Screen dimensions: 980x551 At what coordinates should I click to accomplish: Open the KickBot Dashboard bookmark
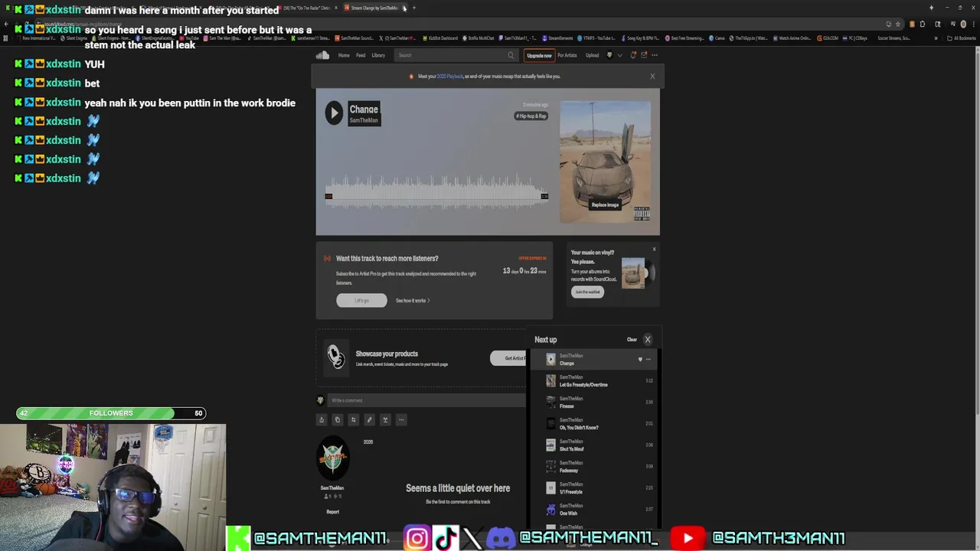click(x=439, y=38)
